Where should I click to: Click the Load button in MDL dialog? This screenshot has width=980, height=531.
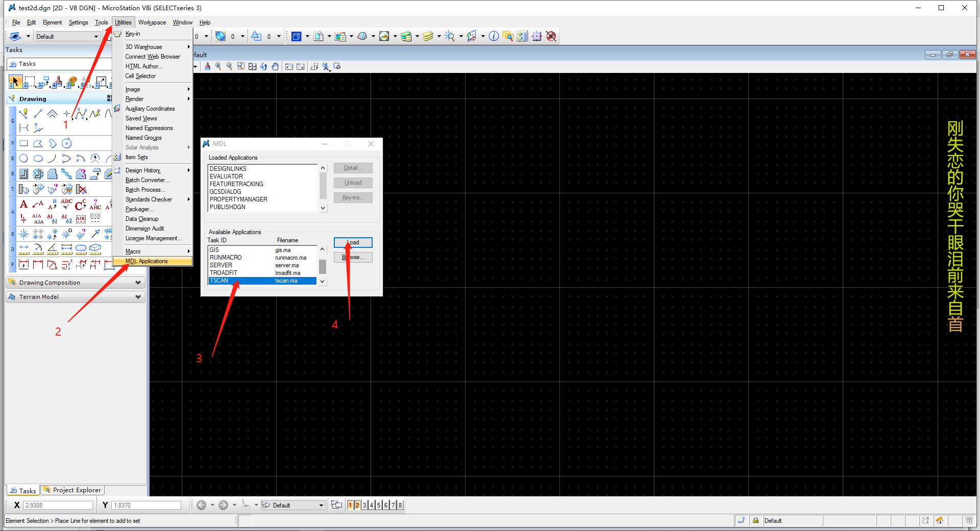click(353, 242)
